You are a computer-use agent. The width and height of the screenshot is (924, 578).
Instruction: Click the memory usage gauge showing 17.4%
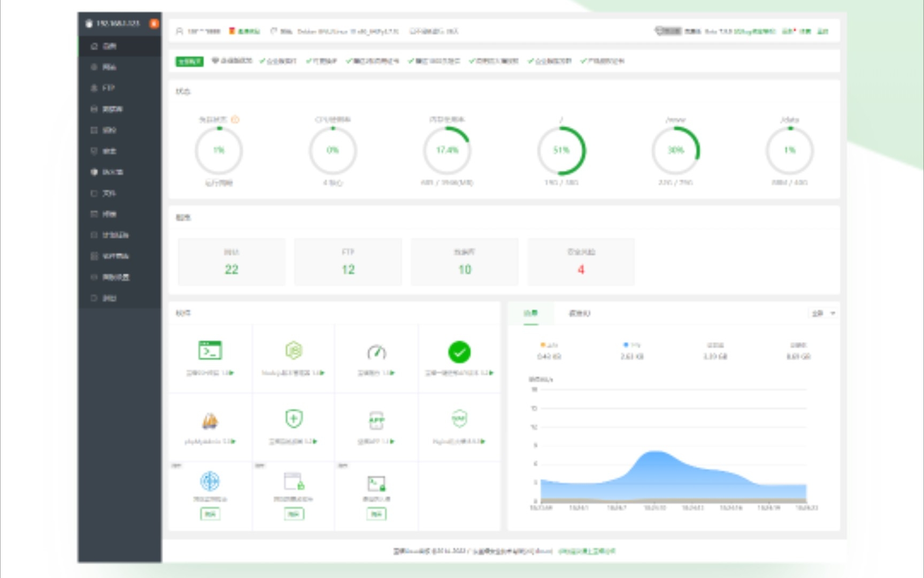point(447,150)
